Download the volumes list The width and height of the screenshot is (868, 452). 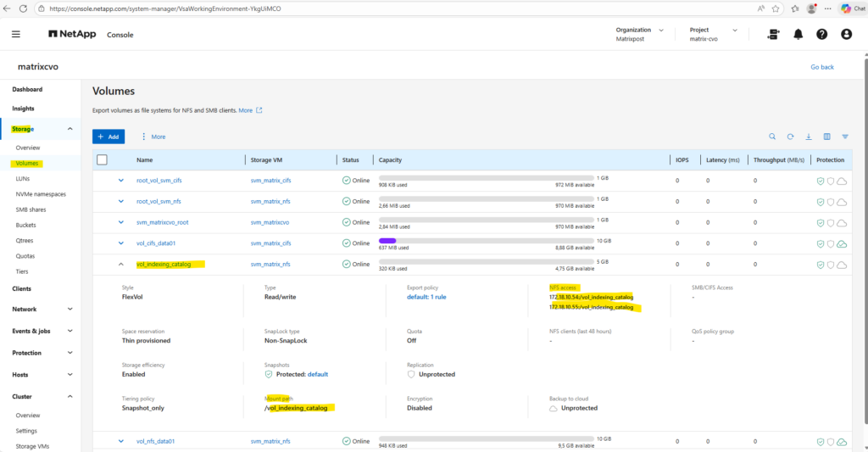point(809,137)
